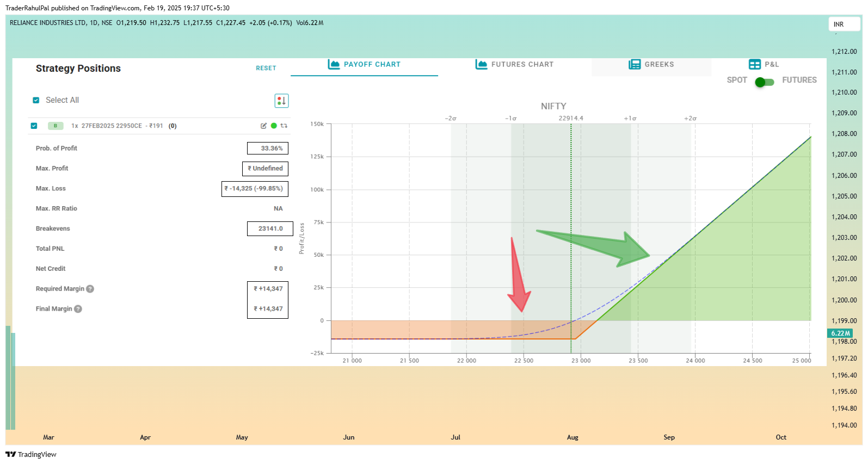Click the SPOT label
This screenshot has height=464, width=868.
coord(737,80)
